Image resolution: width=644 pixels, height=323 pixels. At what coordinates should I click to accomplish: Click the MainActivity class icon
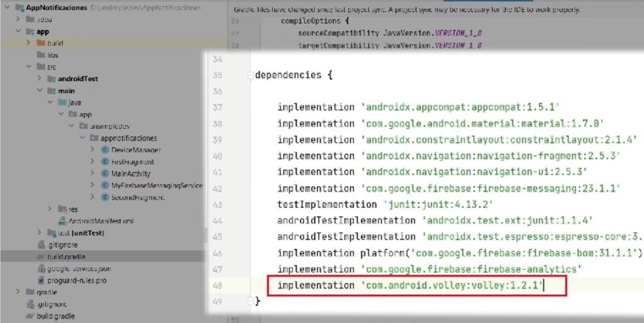pyautogui.click(x=105, y=173)
